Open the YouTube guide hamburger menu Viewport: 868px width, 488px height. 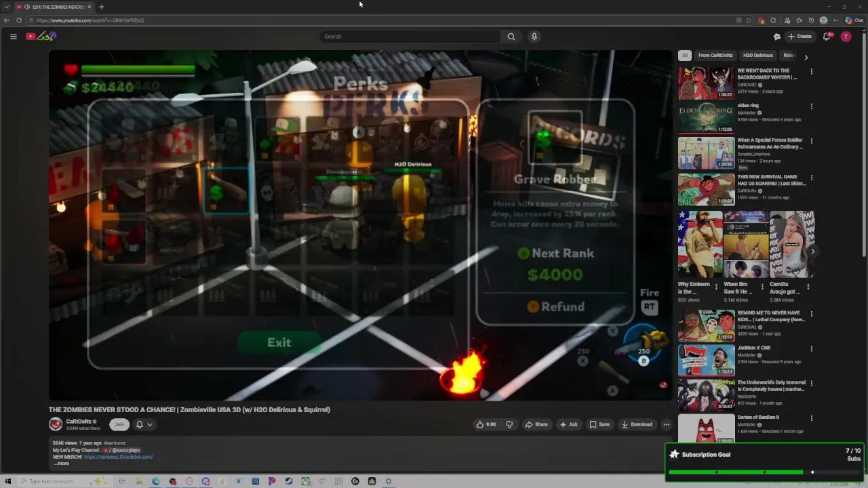pos(13,37)
